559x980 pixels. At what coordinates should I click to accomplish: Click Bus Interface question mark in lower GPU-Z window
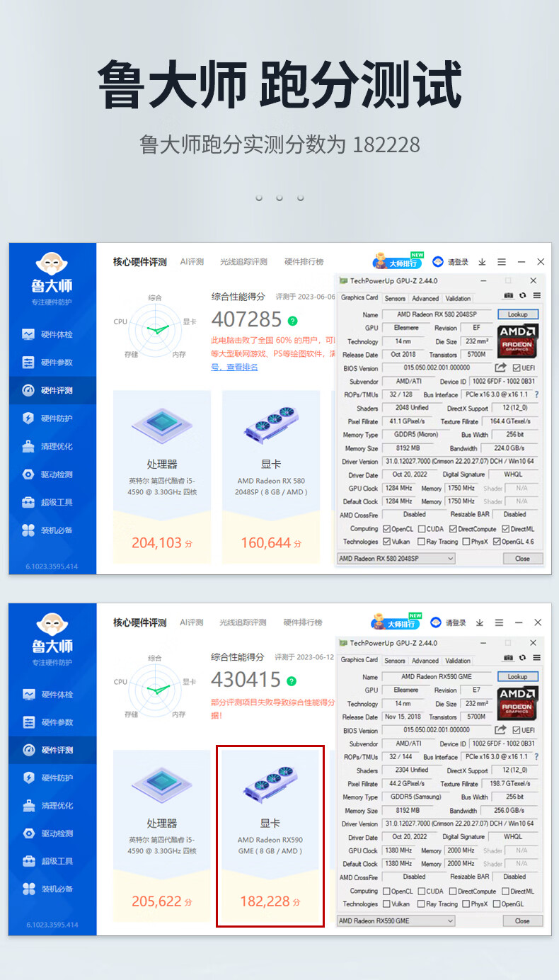[536, 757]
